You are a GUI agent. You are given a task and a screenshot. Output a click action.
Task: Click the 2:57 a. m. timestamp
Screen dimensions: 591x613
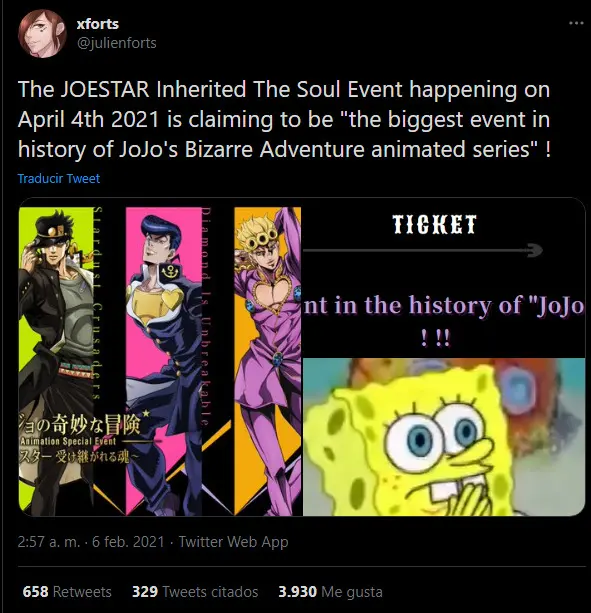pos(49,542)
